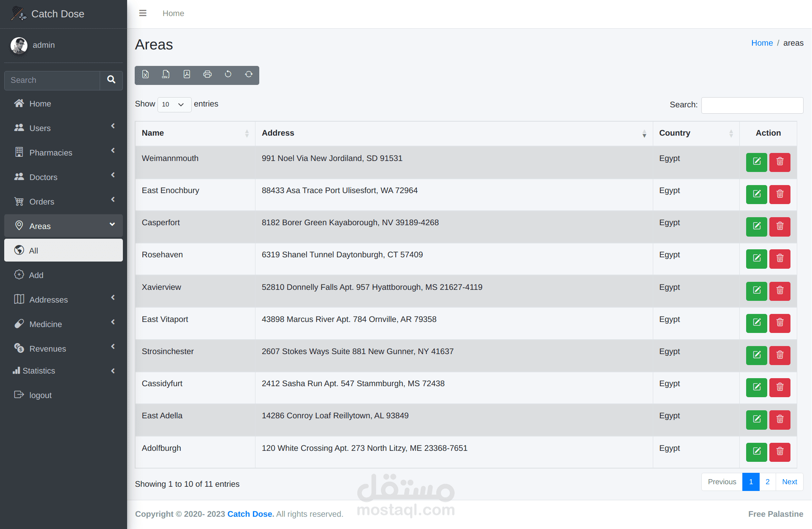The width and height of the screenshot is (812, 529).
Task: Edit the Weimannmouth area entry
Action: tap(756, 162)
